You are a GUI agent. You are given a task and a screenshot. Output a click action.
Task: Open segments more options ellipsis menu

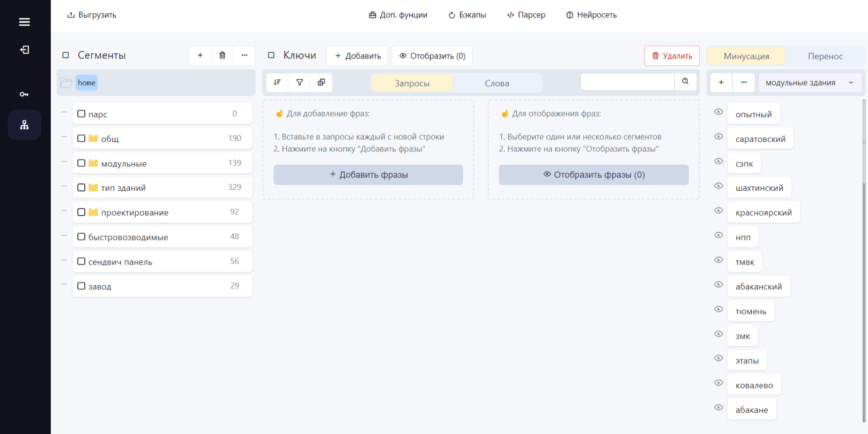tap(245, 55)
